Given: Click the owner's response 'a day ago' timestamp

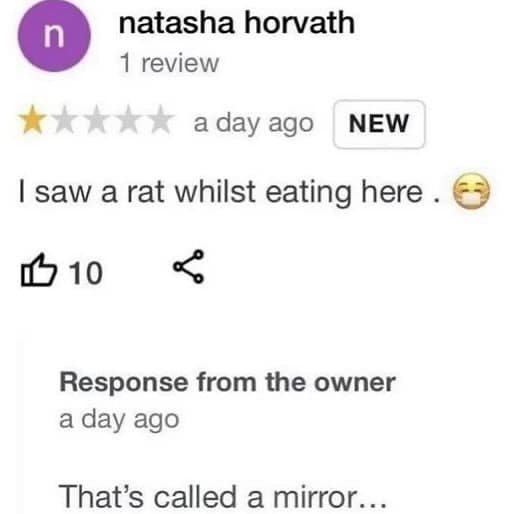Looking at the screenshot, I should point(119,420).
